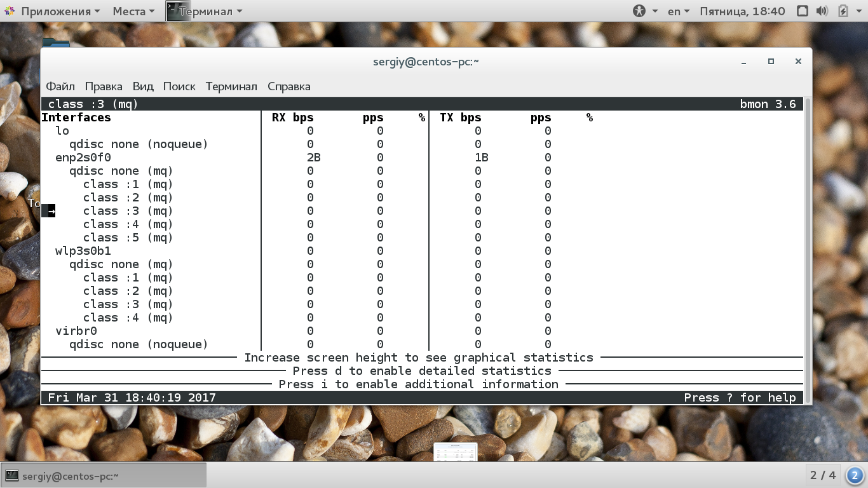Screen dimensions: 868x488
Task: Open the Справка help menu
Action: pyautogui.click(x=289, y=86)
